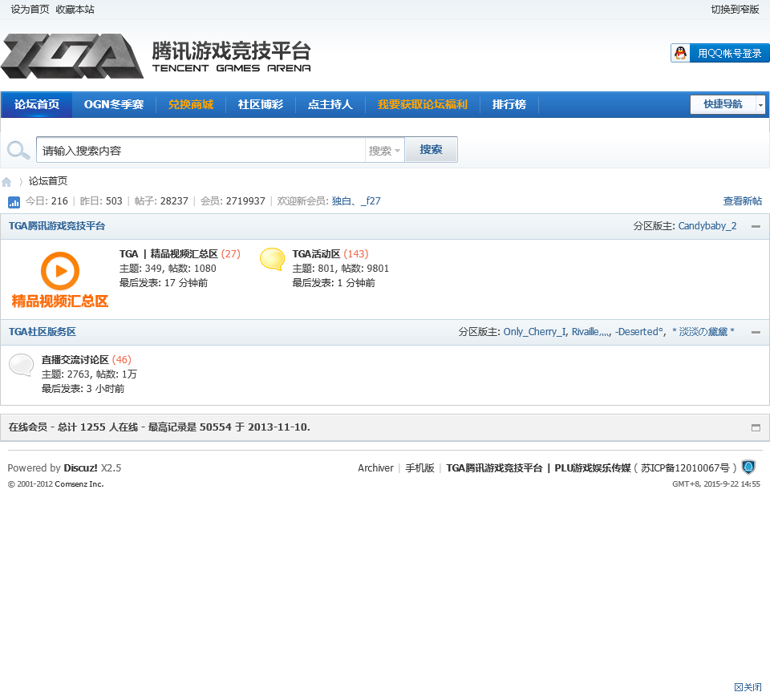Click the magnifying glass search icon

coord(18,150)
